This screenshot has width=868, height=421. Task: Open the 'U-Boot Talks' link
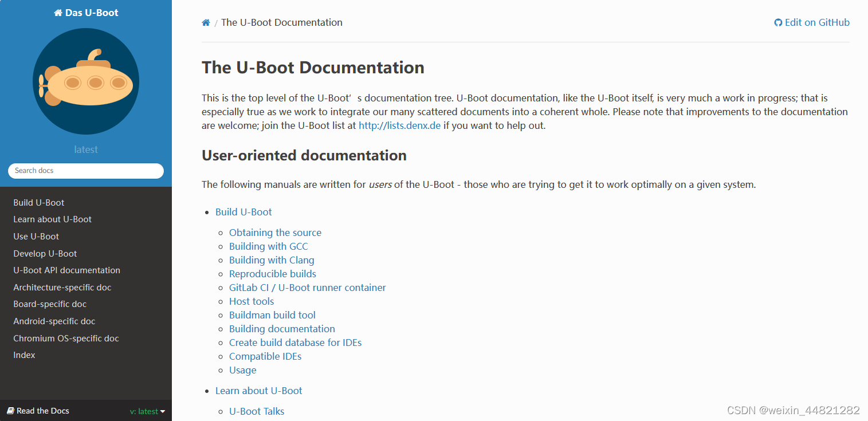pyautogui.click(x=257, y=411)
